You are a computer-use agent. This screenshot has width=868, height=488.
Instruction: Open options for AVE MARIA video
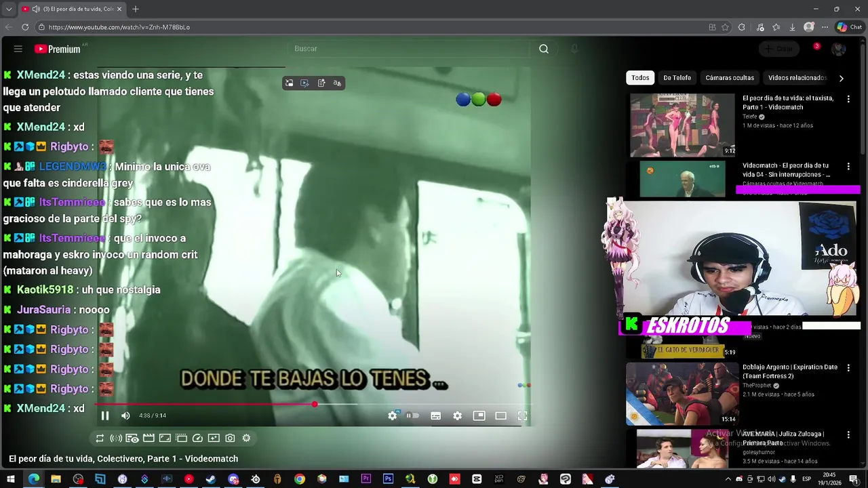(x=848, y=434)
